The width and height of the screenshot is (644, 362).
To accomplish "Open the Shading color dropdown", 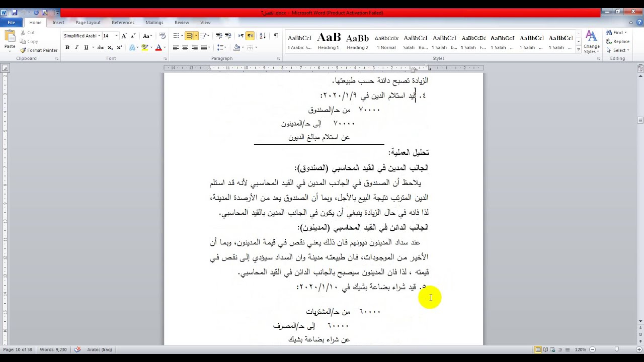I will (243, 47).
